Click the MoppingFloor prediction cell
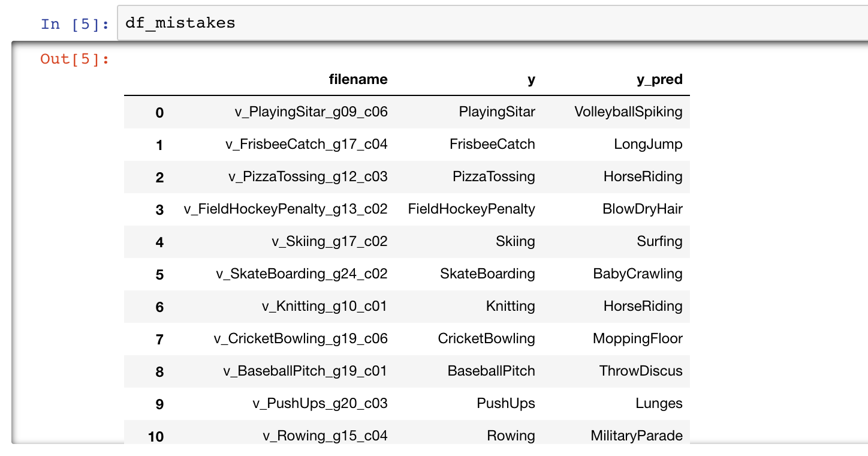 [x=638, y=338]
